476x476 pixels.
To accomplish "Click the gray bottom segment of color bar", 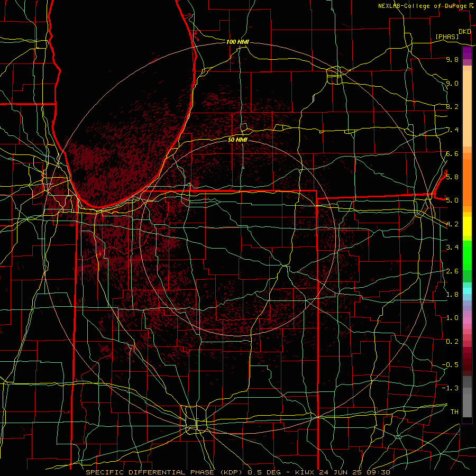I will [467, 405].
